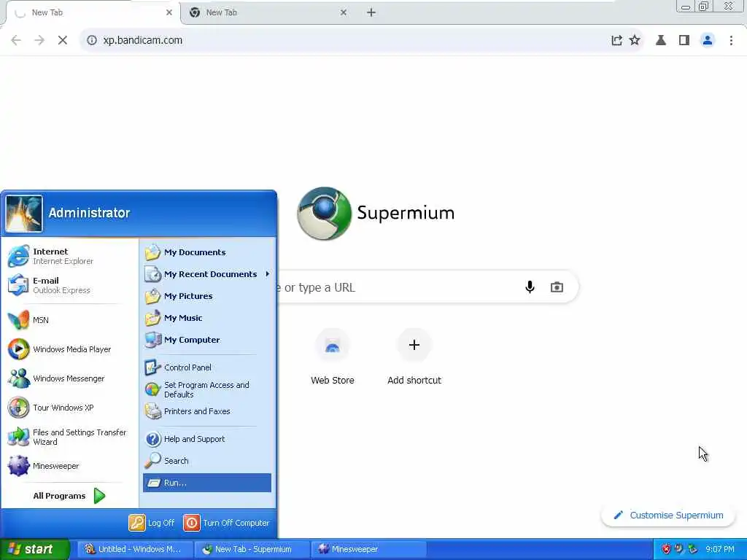
Task: Launch Outlook Express E-mail entry
Action: [69, 285]
